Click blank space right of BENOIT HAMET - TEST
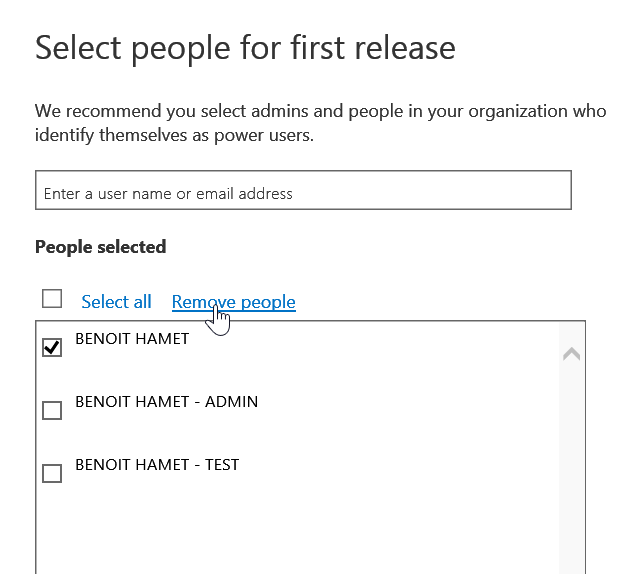Image resolution: width=622 pixels, height=574 pixels. [400, 466]
